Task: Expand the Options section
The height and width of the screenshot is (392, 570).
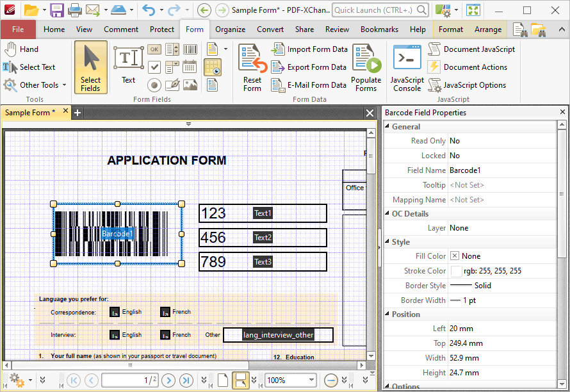Action: 387,386
